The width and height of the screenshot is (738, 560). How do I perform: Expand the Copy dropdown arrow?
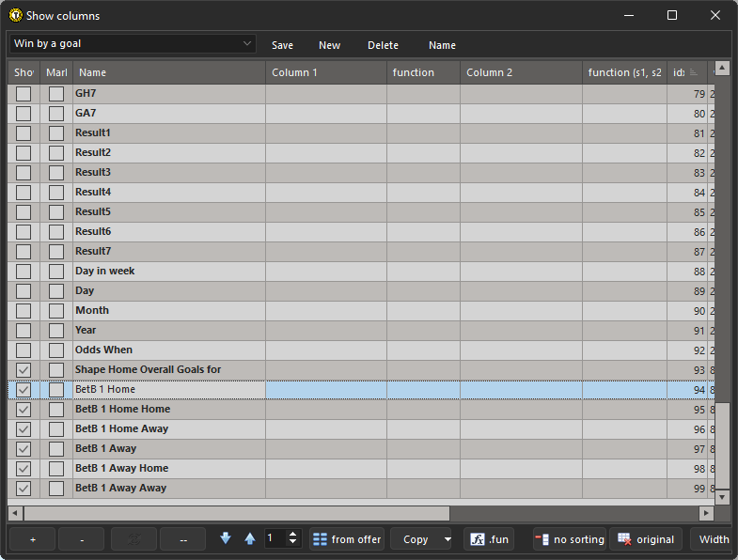pyautogui.click(x=446, y=539)
